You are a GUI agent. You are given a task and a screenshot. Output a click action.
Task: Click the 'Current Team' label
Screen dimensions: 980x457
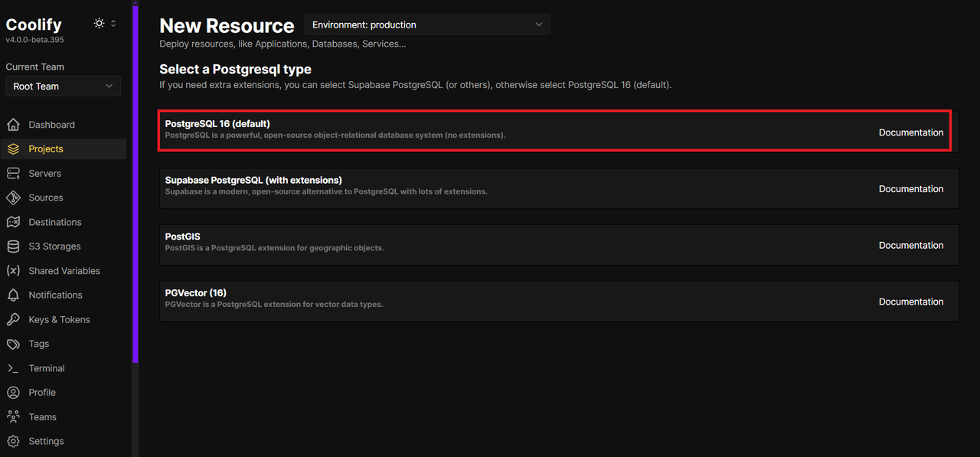click(x=35, y=67)
